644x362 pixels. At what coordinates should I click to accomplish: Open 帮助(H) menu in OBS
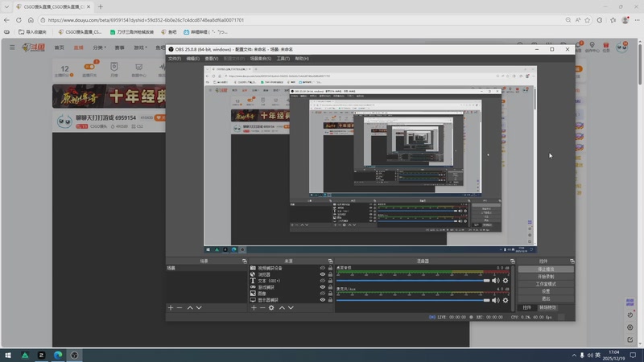[302, 59]
